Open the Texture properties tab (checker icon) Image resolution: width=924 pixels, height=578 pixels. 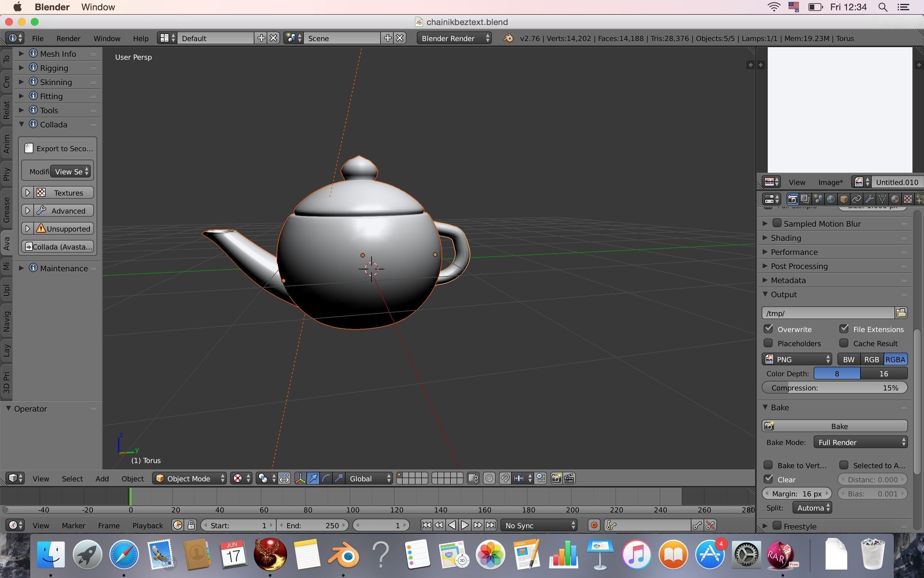[908, 199]
